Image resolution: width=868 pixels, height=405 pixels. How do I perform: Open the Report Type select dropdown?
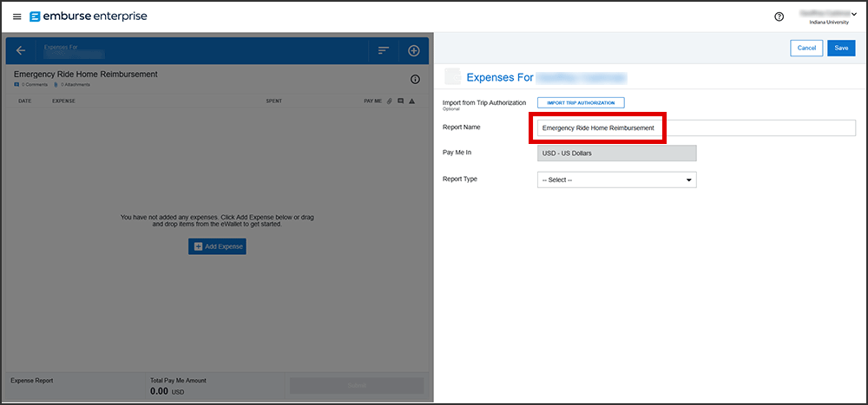617,180
